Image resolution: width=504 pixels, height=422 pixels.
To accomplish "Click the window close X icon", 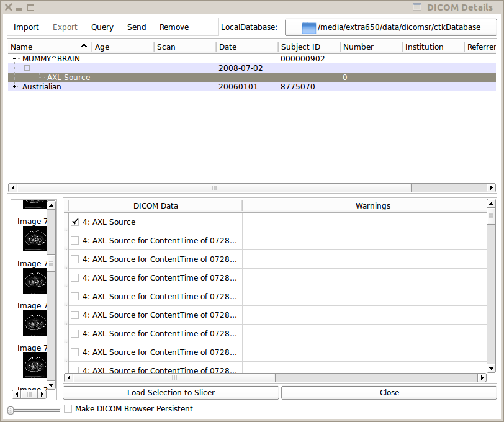I will pos(9,7).
